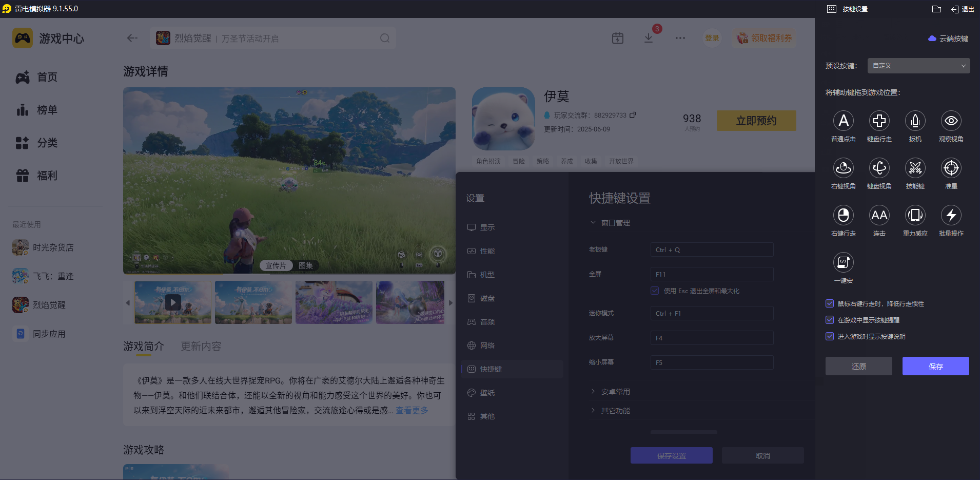Switch to the 图集 gallery tab
The image size is (980, 480).
(306, 265)
